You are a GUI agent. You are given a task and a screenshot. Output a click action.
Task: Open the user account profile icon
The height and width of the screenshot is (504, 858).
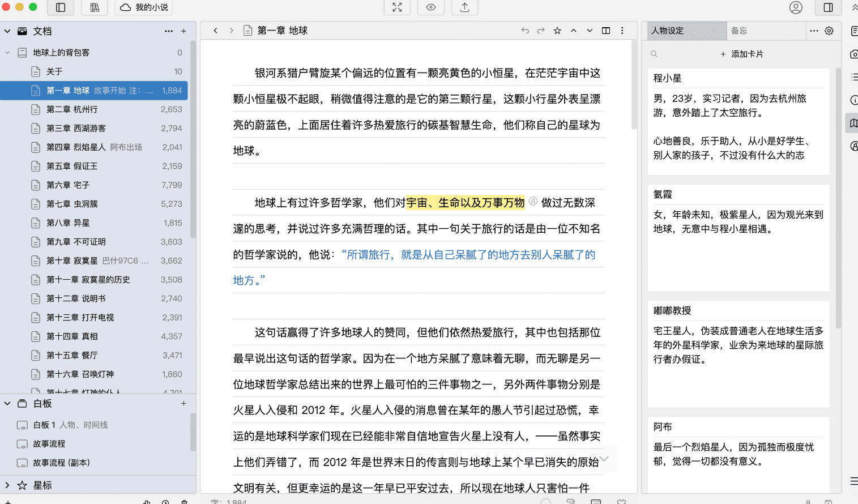(x=796, y=7)
